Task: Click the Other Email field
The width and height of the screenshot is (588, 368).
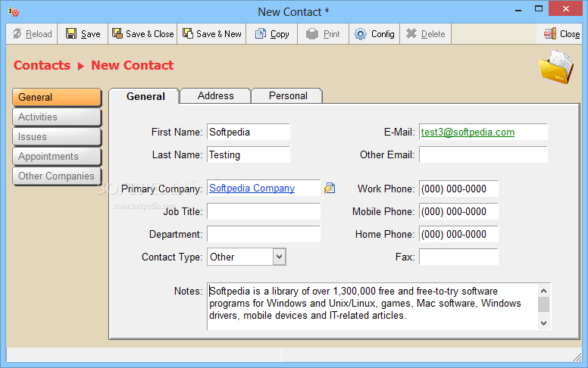Action: coord(483,154)
